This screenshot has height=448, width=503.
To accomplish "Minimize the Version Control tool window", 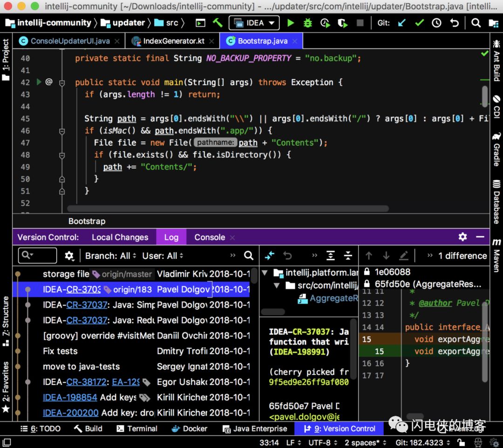I will [480, 237].
